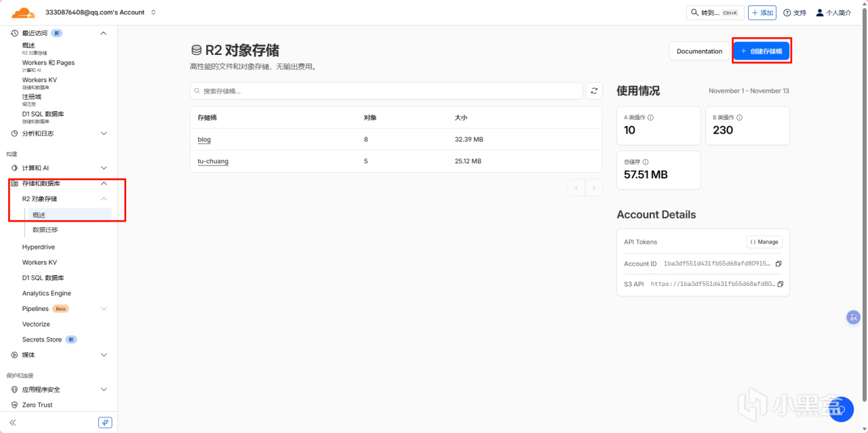868x433 pixels.
Task: Go to next page of buckets
Action: point(594,188)
